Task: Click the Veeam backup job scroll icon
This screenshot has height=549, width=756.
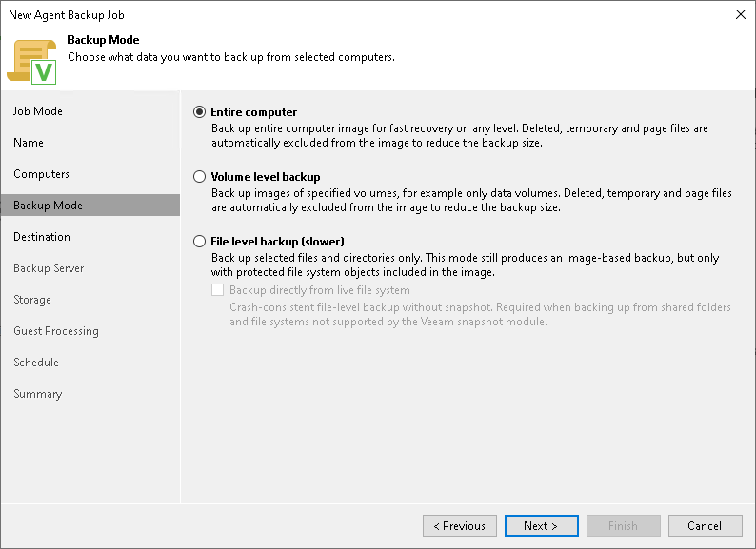Action: [x=32, y=60]
